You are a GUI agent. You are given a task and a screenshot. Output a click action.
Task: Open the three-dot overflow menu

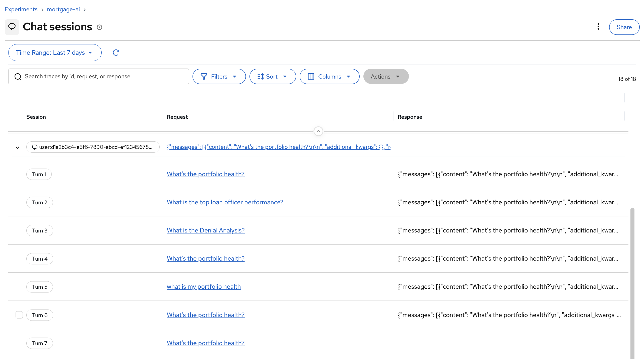tap(598, 27)
